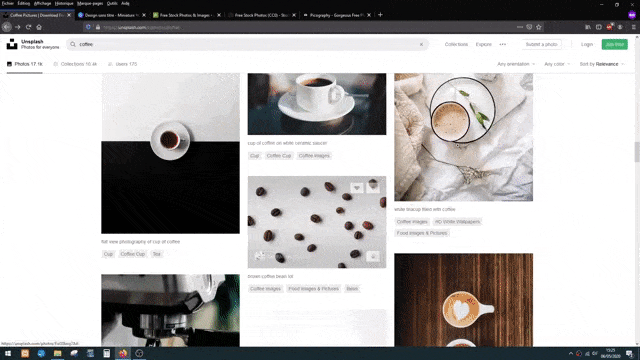Viewport: 640px width, 360px height.
Task: Open Collections link in header
Action: click(456, 44)
